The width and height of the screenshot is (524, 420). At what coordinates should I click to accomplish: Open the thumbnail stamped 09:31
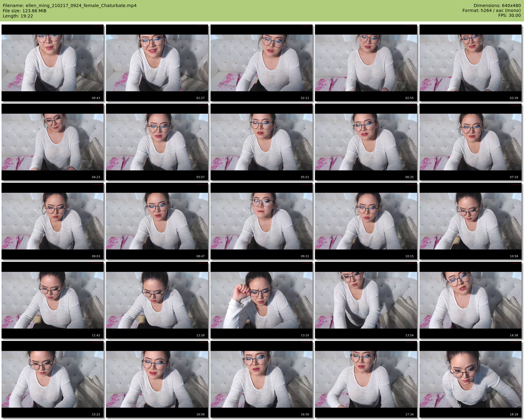coord(262,221)
